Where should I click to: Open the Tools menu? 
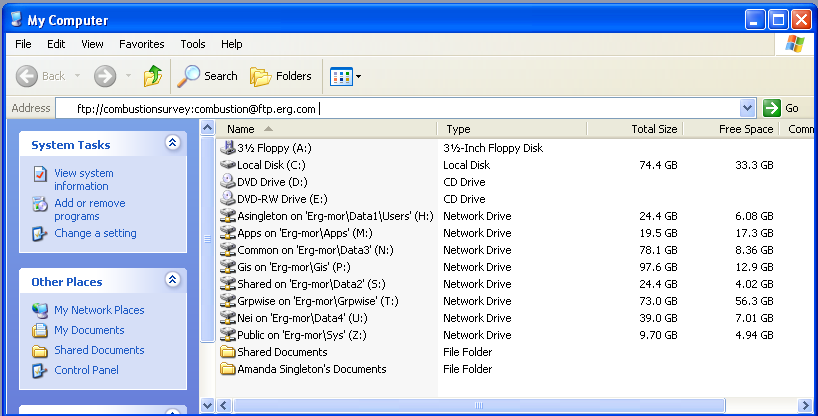[x=192, y=44]
